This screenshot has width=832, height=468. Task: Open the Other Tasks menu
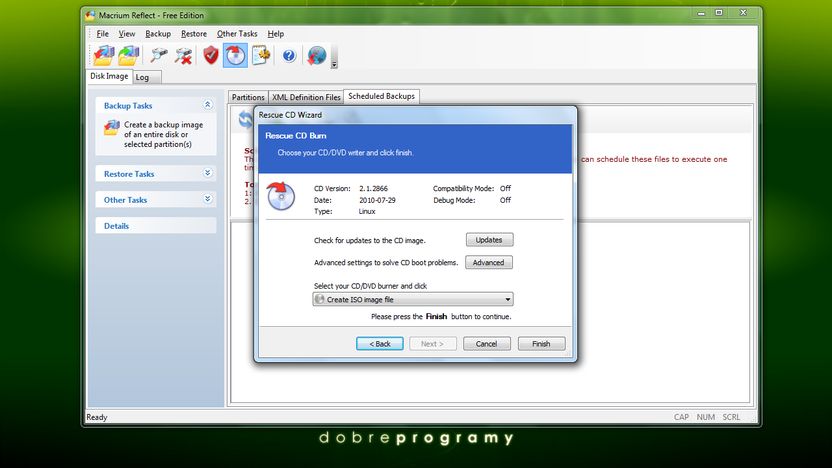[237, 33]
